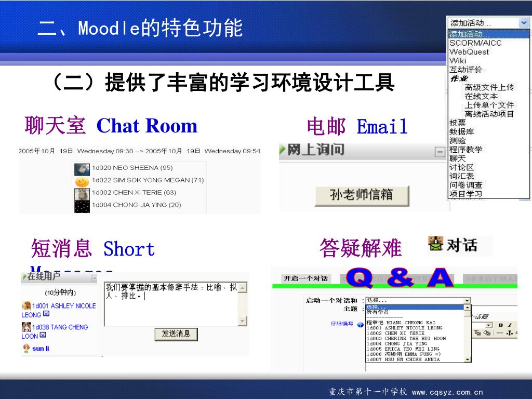Switch to 开启一个对话 tab

305,278
